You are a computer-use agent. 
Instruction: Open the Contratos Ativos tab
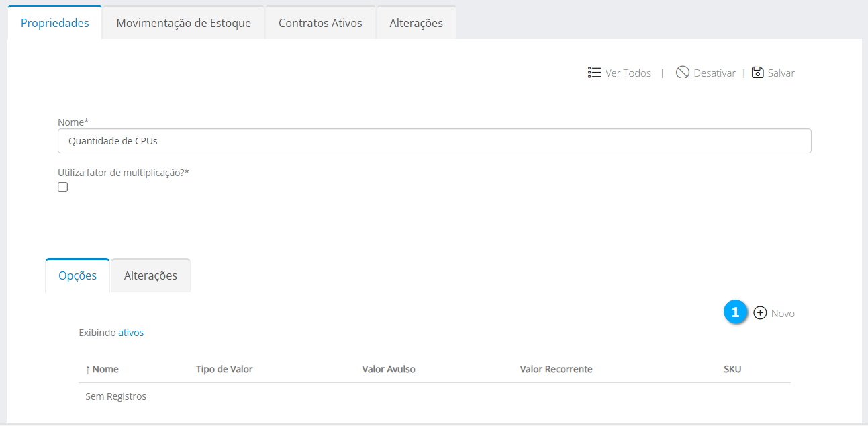click(320, 23)
